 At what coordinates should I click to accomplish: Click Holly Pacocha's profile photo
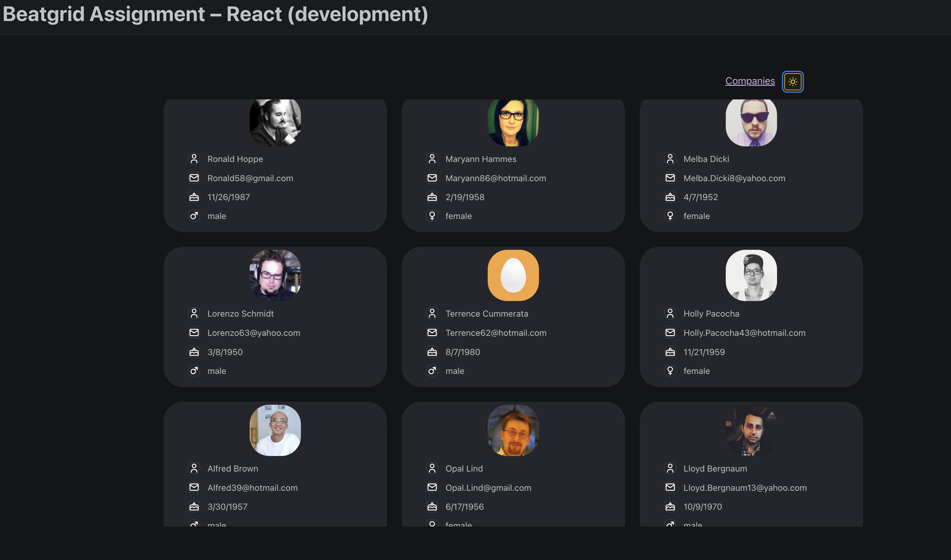coord(751,275)
